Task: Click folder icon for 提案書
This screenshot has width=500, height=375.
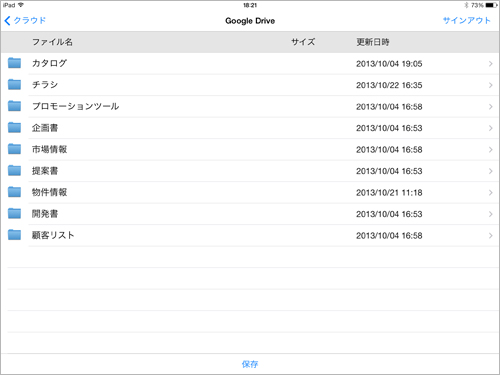Action: (x=14, y=170)
